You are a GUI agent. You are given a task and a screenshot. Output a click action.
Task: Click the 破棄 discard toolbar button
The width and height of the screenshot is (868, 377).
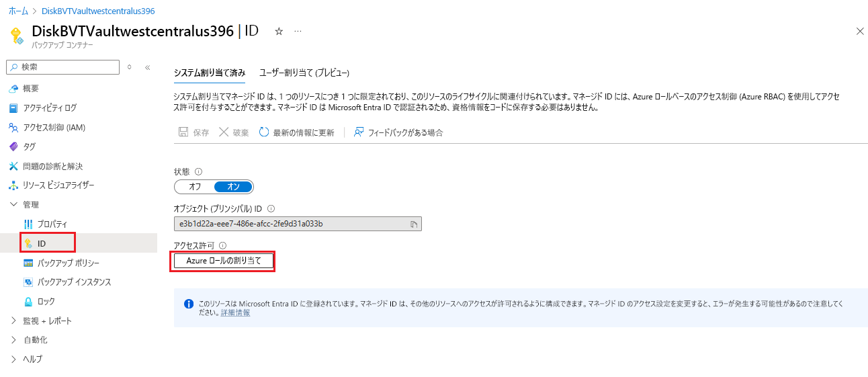234,132
